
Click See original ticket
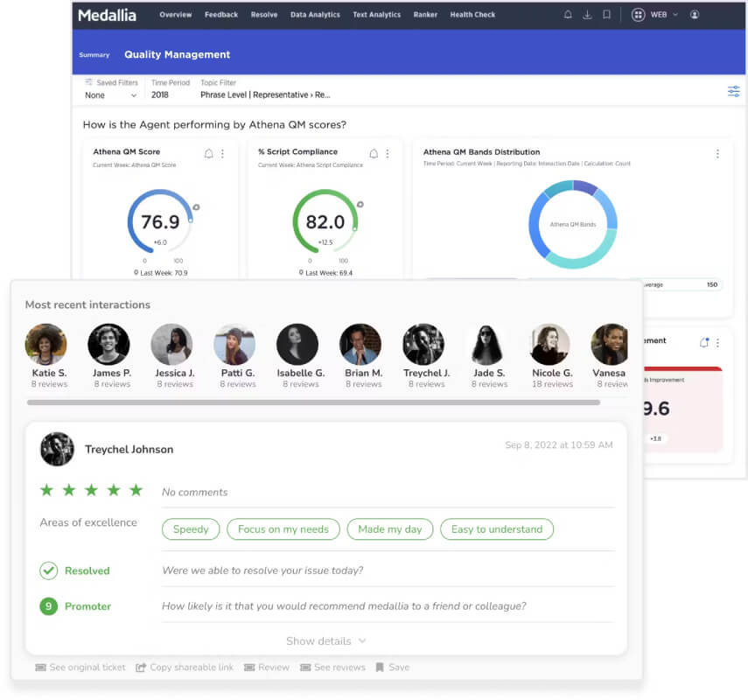pyautogui.click(x=80, y=667)
